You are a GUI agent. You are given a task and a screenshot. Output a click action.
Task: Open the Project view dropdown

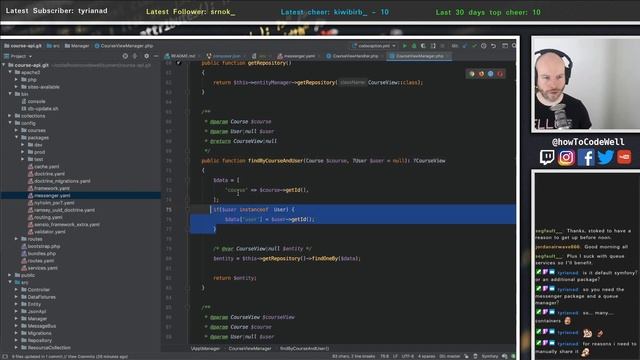18,56
